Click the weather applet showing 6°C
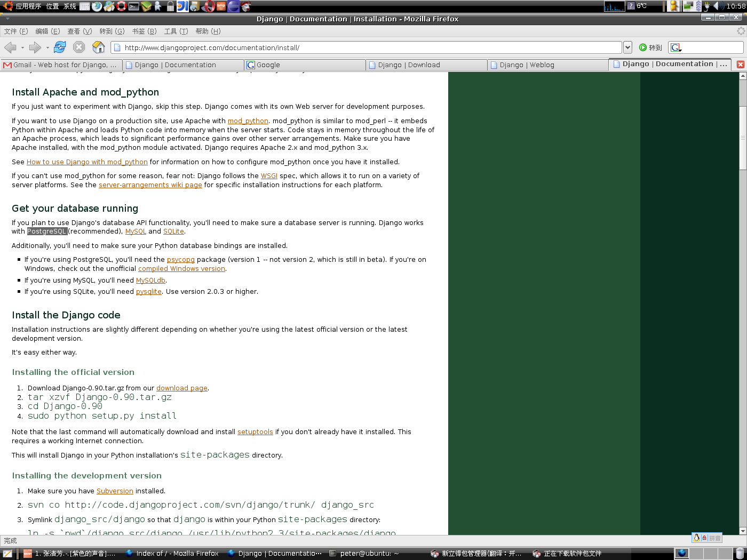This screenshot has width=747, height=560. point(637,6)
